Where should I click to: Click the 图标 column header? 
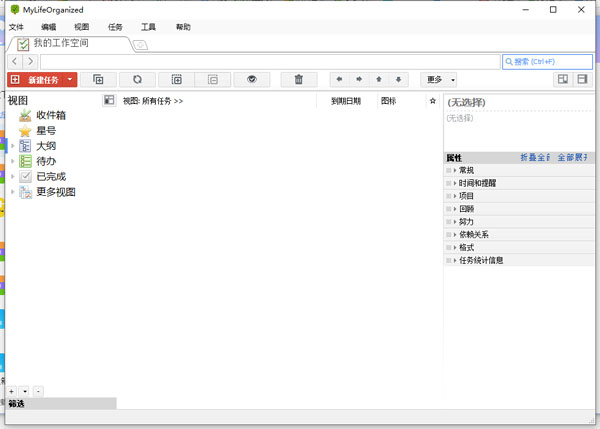pos(388,101)
